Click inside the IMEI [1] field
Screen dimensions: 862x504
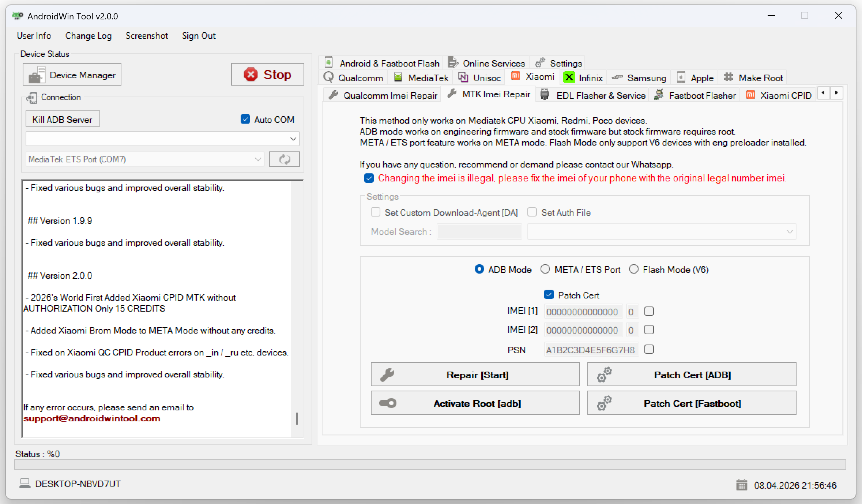tap(582, 311)
